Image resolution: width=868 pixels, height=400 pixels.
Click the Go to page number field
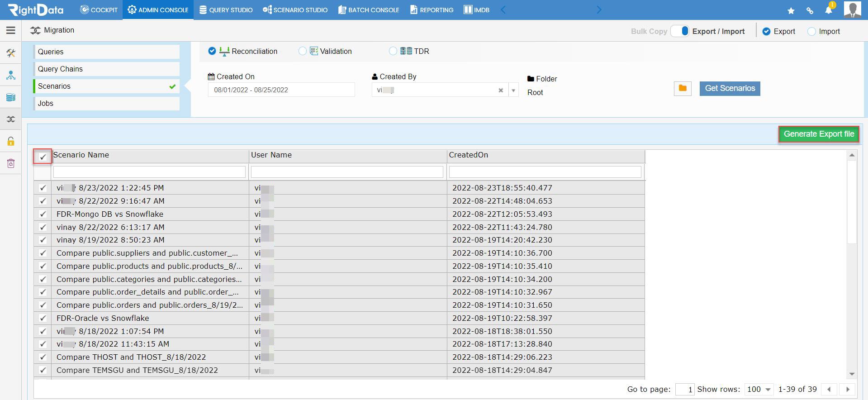[685, 389]
